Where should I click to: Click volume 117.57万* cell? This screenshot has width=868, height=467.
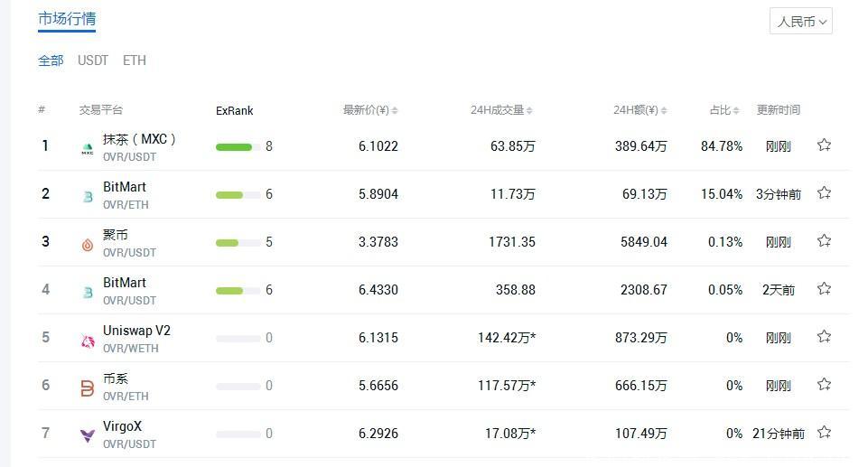coord(507,386)
